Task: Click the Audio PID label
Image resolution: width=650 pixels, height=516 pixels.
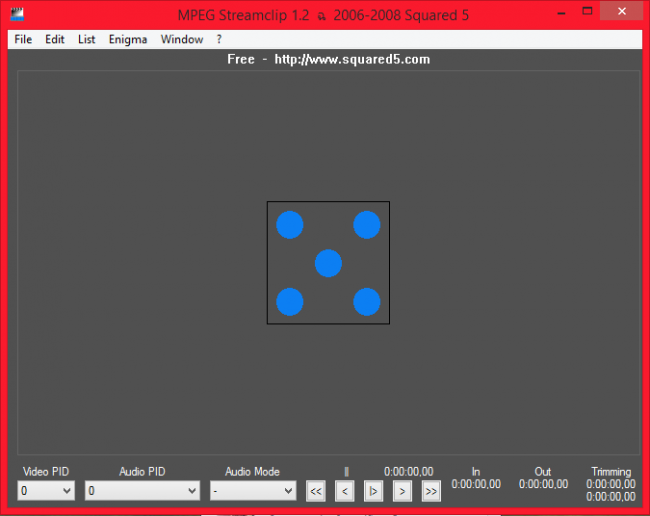Action: click(142, 472)
